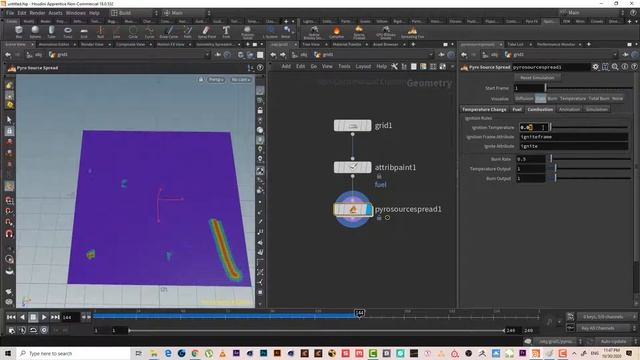The width and height of the screenshot is (640, 360).
Task: Toggle lock flag under attribpaint1 node
Action: coord(379,176)
